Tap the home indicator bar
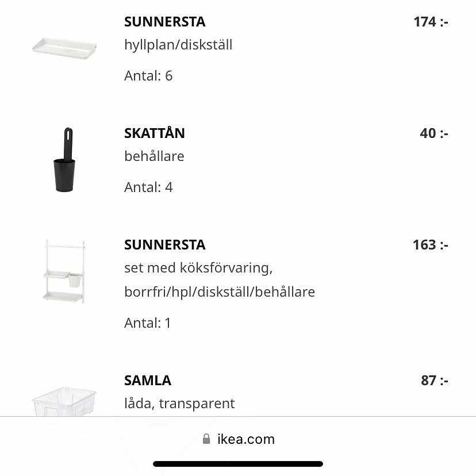 (x=238, y=464)
